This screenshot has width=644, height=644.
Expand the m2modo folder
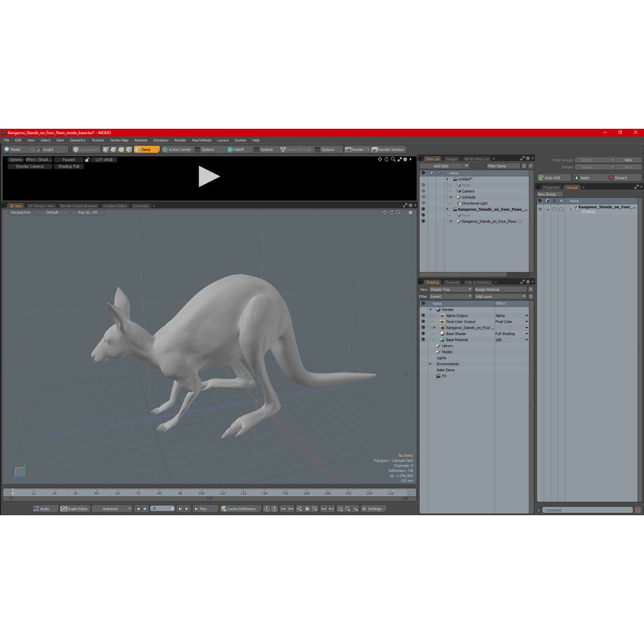[x=451, y=197]
